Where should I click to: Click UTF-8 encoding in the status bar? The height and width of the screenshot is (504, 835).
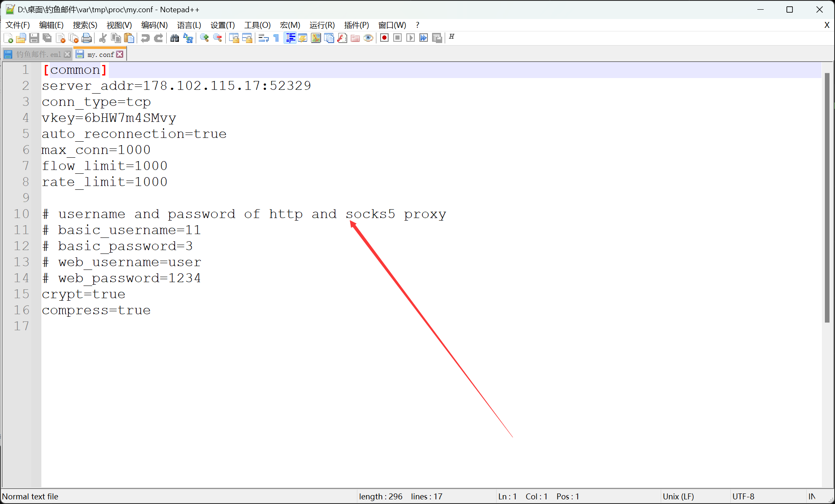coord(743,496)
